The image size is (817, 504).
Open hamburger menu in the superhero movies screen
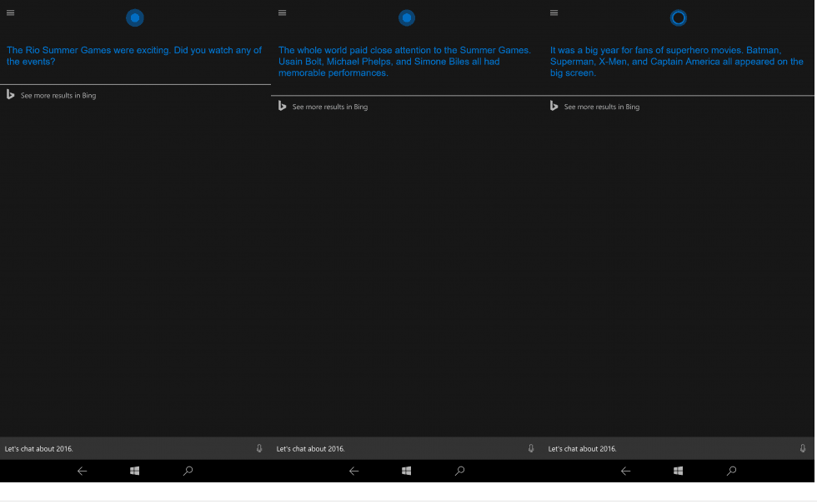click(554, 13)
